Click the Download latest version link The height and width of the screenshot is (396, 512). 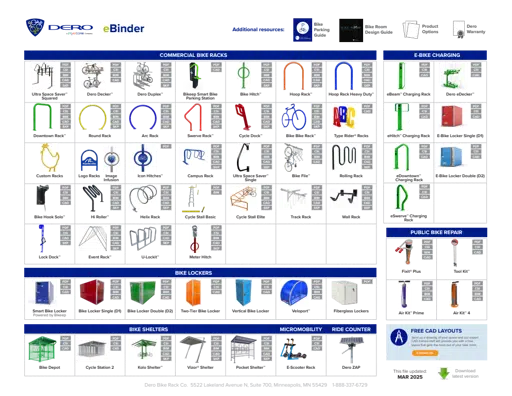pos(465,373)
